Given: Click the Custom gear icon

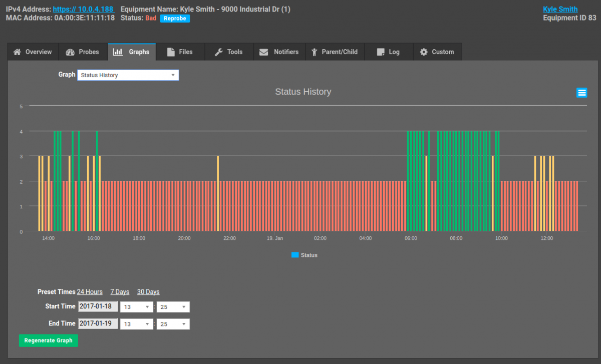Looking at the screenshot, I should point(425,52).
